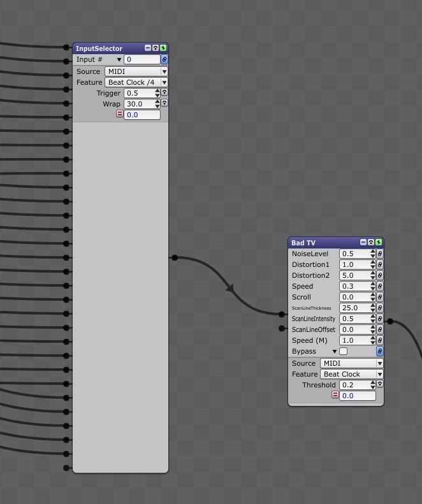The width and height of the screenshot is (422, 504).
Task: Toggle the green bolt icon on InputSelector
Action: (x=163, y=48)
